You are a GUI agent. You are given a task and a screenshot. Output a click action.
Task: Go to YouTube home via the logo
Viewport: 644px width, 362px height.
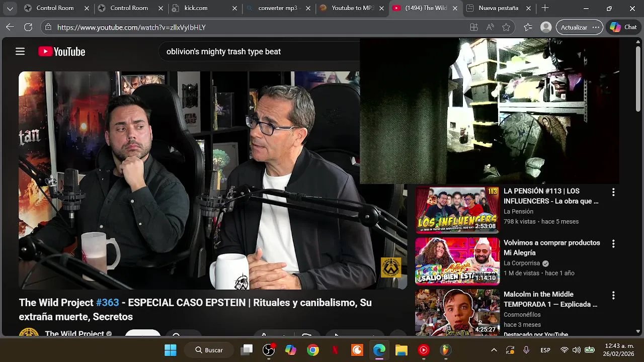pos(61,51)
